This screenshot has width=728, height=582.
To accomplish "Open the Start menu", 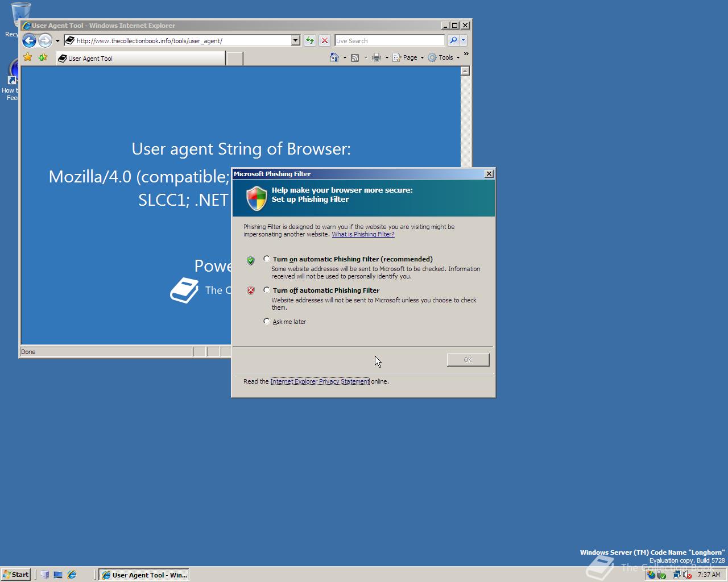I will pyautogui.click(x=15, y=575).
